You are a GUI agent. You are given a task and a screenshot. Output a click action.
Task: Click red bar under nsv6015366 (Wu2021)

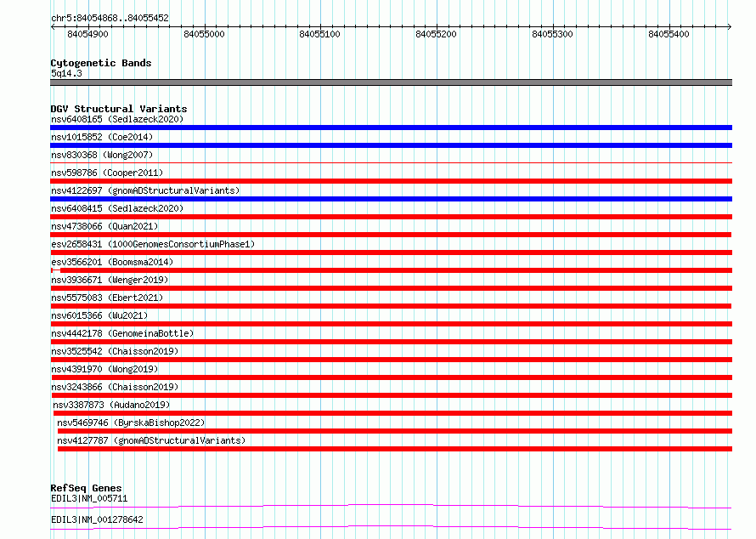pyautogui.click(x=391, y=324)
